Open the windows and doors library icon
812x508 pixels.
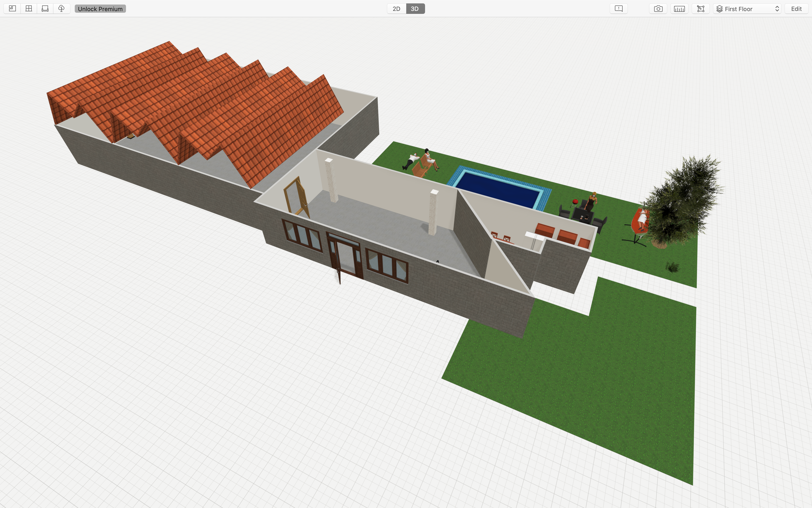click(x=29, y=9)
